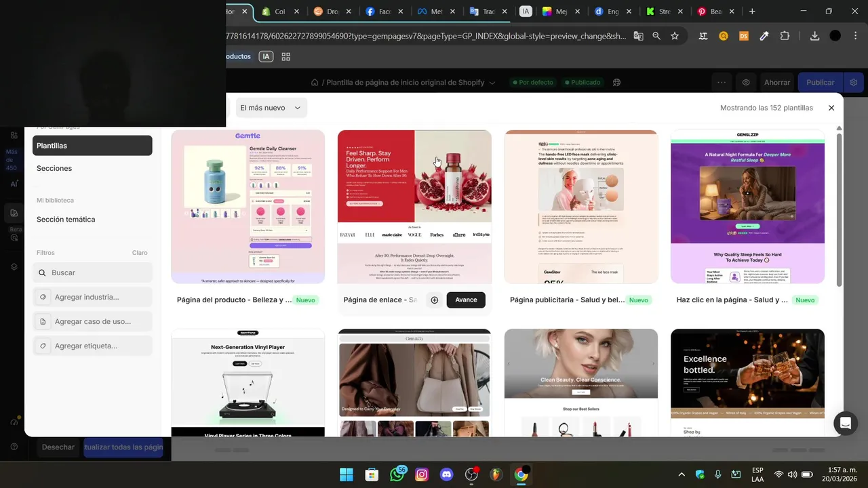Click the help question icon in editor sidebar
The image size is (868, 488).
pos(14,447)
